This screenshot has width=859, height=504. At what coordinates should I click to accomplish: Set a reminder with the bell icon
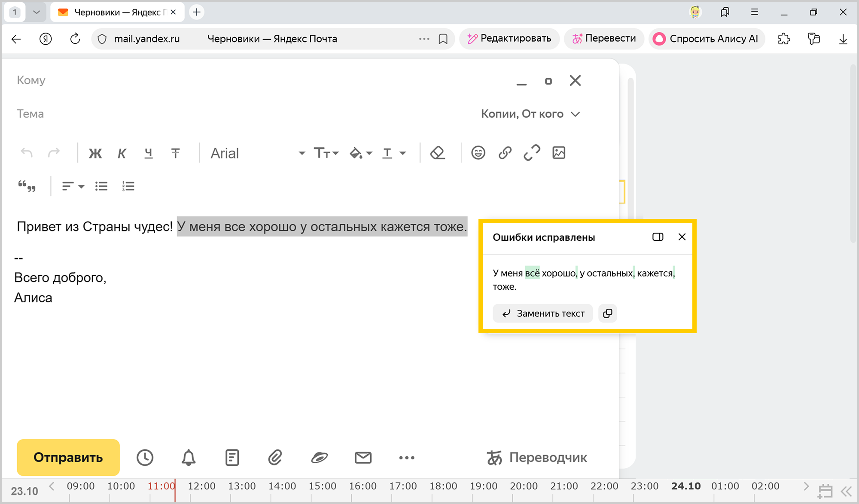(189, 458)
